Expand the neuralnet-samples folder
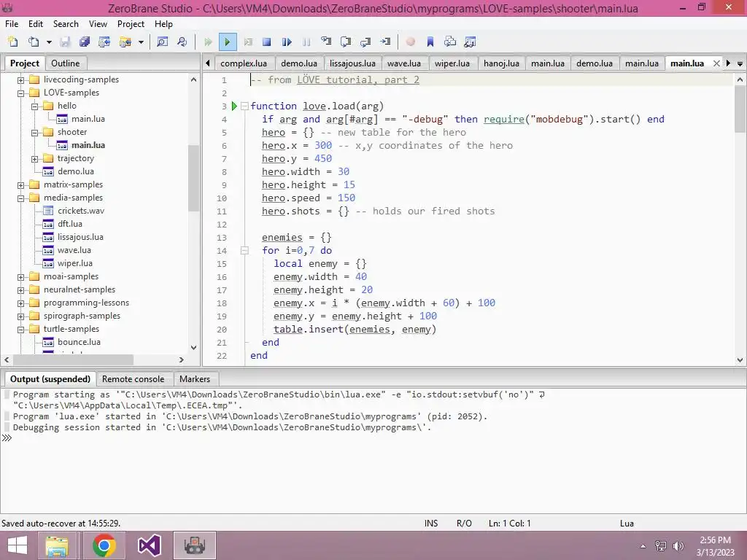 point(21,290)
